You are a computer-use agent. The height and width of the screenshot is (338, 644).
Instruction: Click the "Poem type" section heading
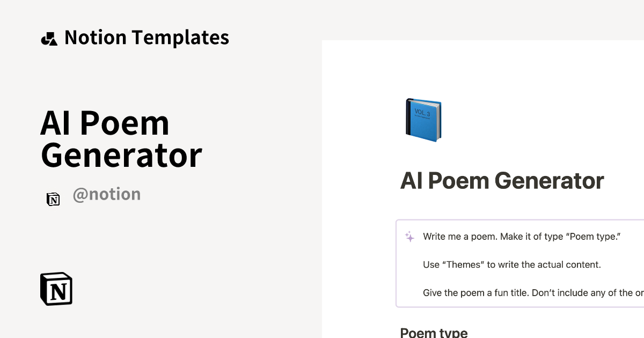434,333
